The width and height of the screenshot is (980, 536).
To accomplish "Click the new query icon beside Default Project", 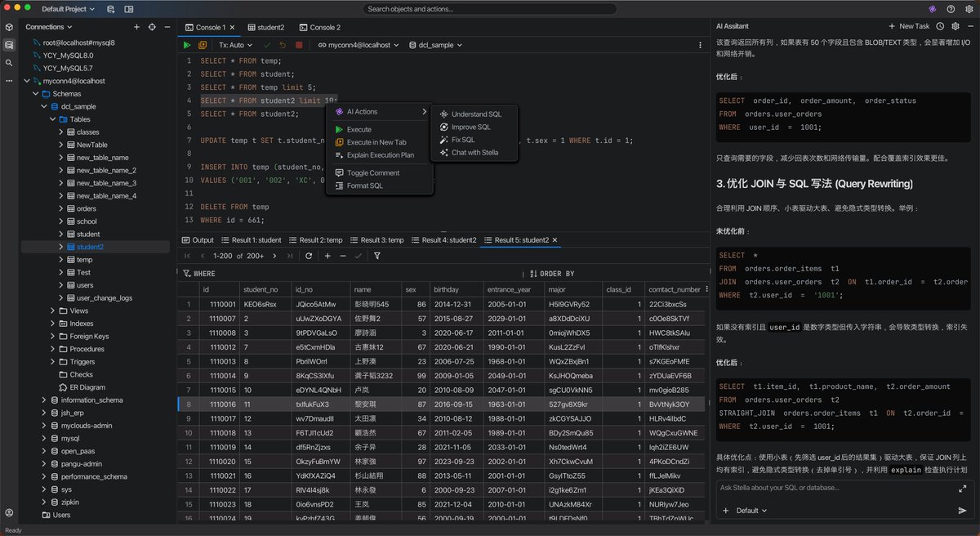I will coord(111,9).
